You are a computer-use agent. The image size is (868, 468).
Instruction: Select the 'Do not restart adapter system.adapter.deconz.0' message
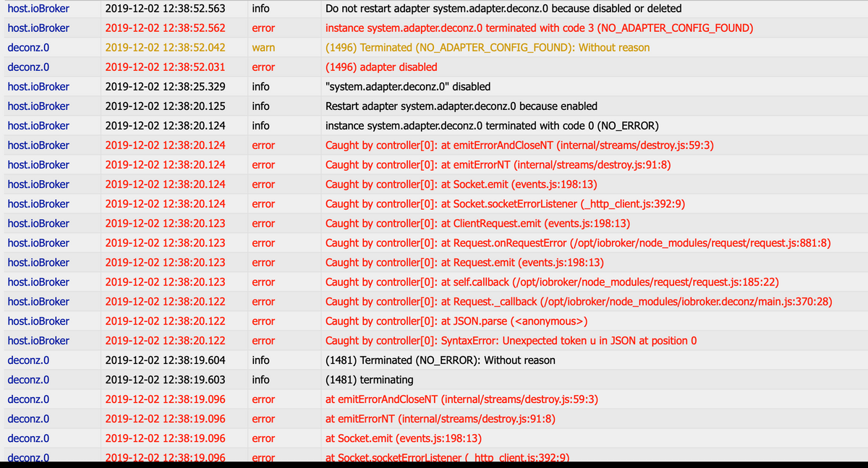(x=503, y=9)
